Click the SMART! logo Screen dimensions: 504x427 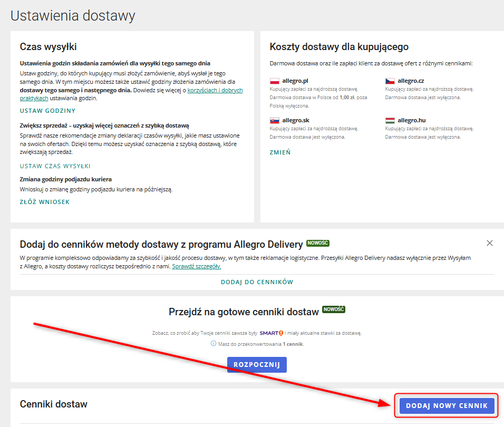[272, 333]
